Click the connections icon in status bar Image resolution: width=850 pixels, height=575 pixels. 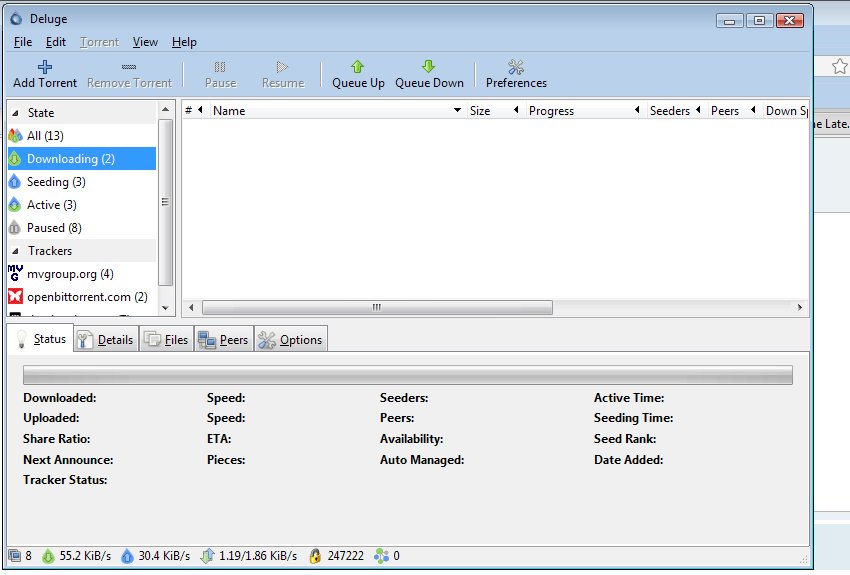pos(15,555)
